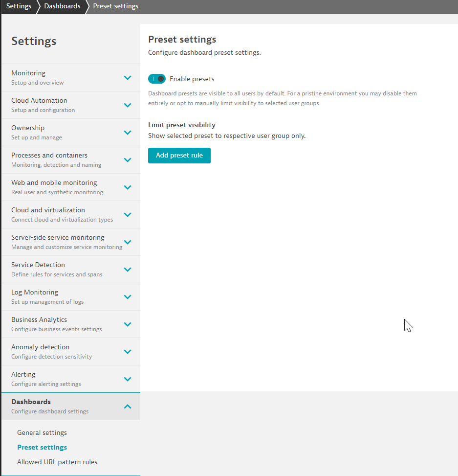Open Processes and containers chevron
The width and height of the screenshot is (458, 476).
[128, 160]
